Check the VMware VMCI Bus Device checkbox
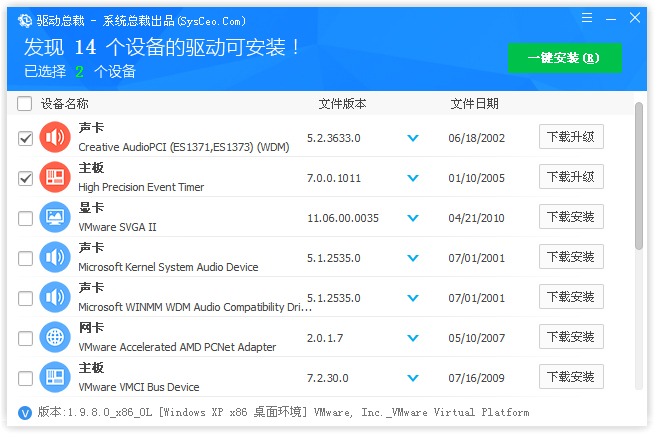The image size is (656, 434). [26, 378]
